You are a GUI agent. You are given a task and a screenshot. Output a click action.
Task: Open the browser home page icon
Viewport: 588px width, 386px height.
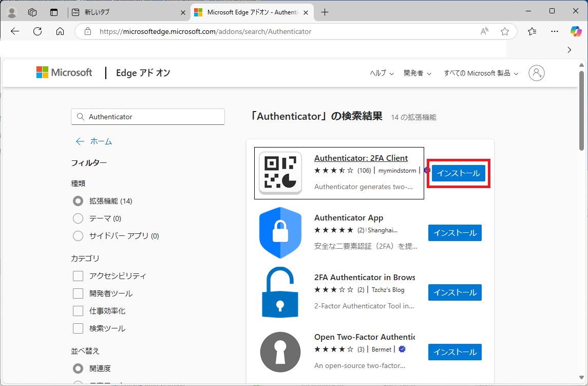coord(60,31)
